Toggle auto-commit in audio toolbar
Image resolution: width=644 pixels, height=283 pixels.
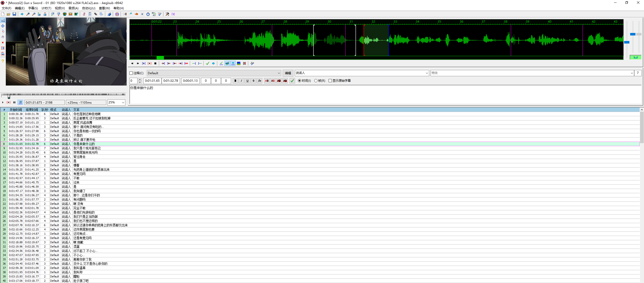[x=221, y=63]
